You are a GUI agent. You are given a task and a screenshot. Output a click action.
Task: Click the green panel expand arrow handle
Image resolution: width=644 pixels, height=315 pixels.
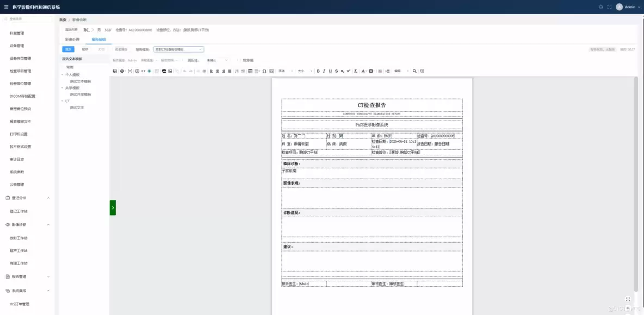pos(113,207)
